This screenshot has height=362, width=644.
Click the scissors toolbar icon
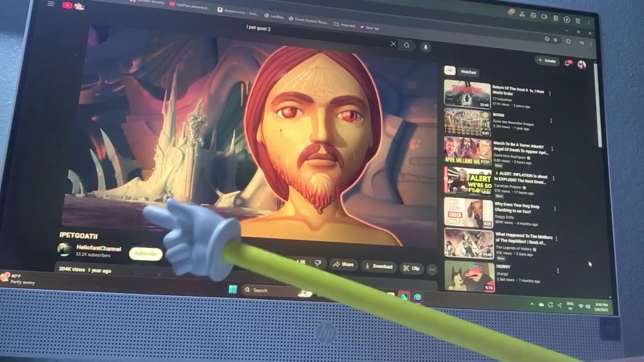(522, 14)
